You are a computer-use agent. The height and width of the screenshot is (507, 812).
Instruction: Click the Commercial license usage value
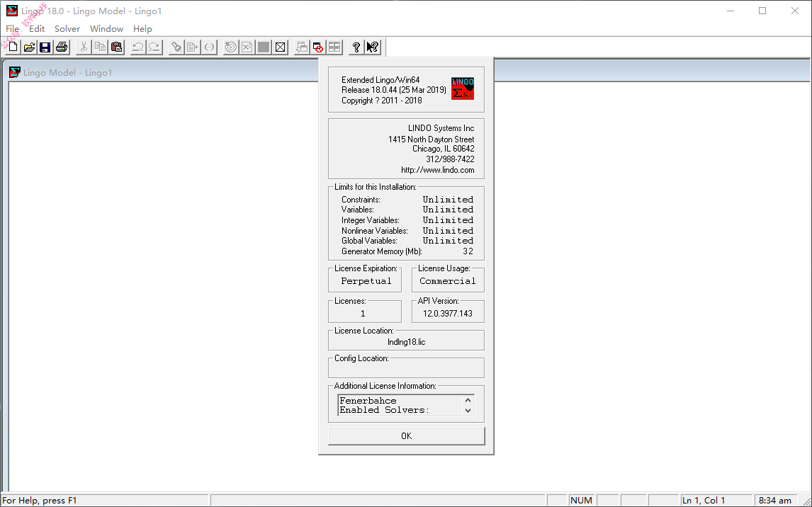[447, 281]
